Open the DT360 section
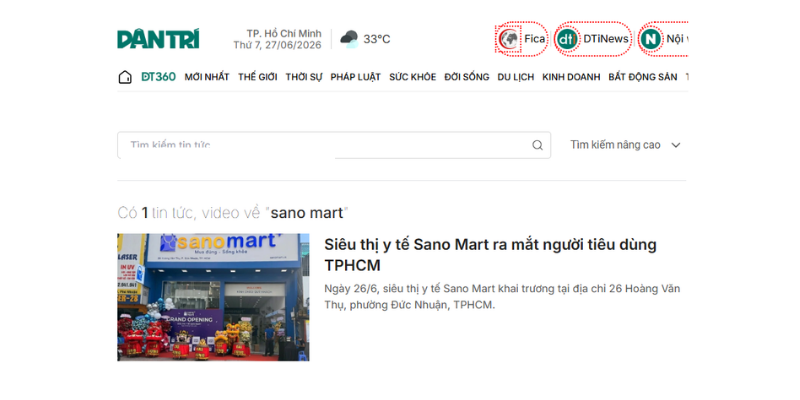The image size is (800, 400). 158,77
